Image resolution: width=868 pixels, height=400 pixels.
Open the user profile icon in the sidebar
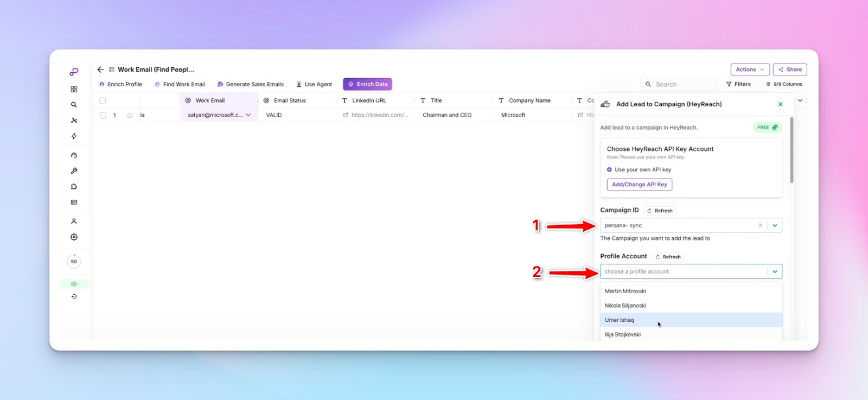(74, 221)
